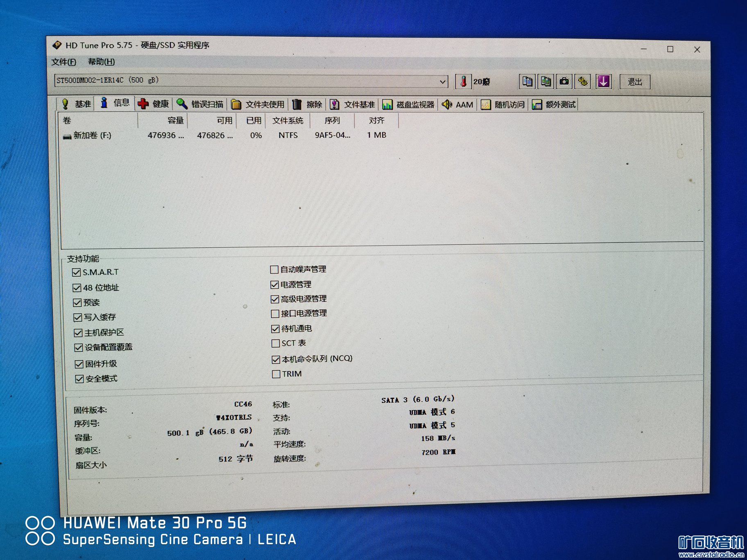Select the 信息 info tab

115,103
